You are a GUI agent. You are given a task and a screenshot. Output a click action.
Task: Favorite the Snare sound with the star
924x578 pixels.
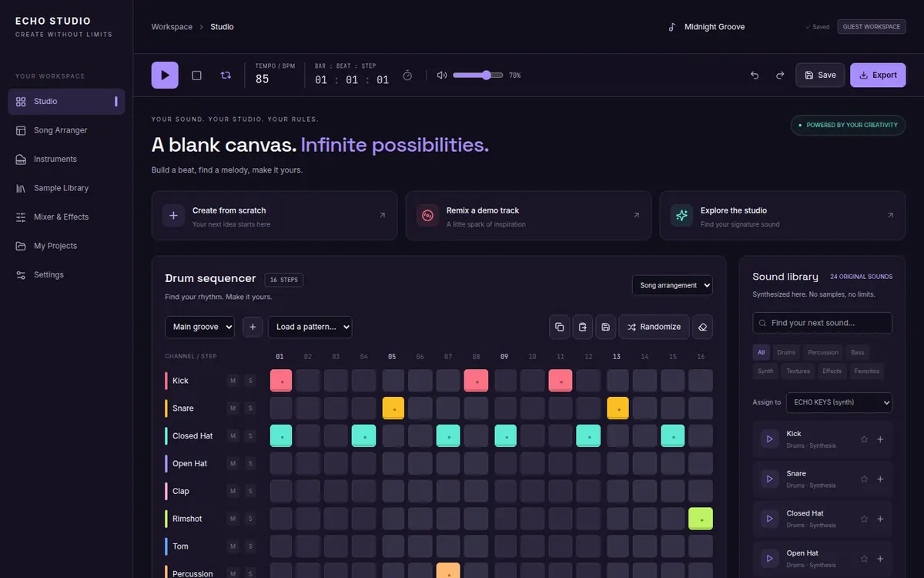864,479
